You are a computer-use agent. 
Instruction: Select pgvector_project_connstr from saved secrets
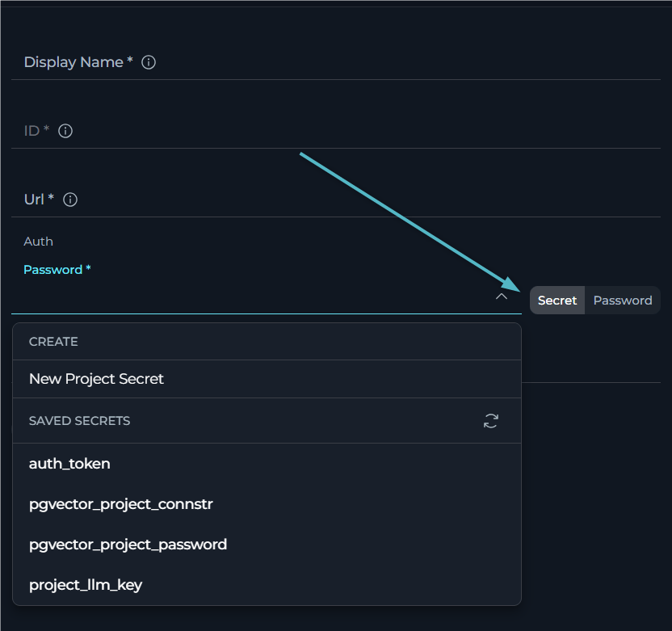coord(267,504)
